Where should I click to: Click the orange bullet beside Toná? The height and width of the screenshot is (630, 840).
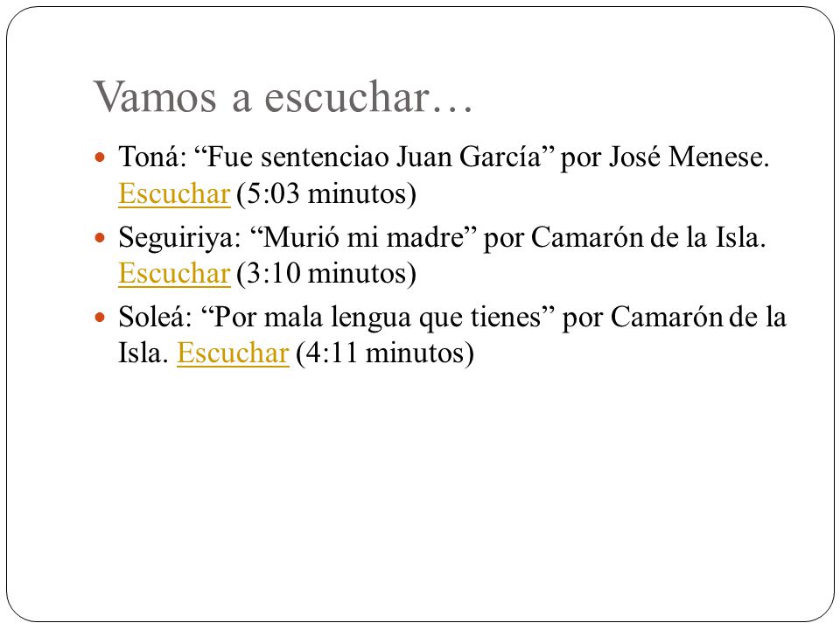[x=99, y=157]
